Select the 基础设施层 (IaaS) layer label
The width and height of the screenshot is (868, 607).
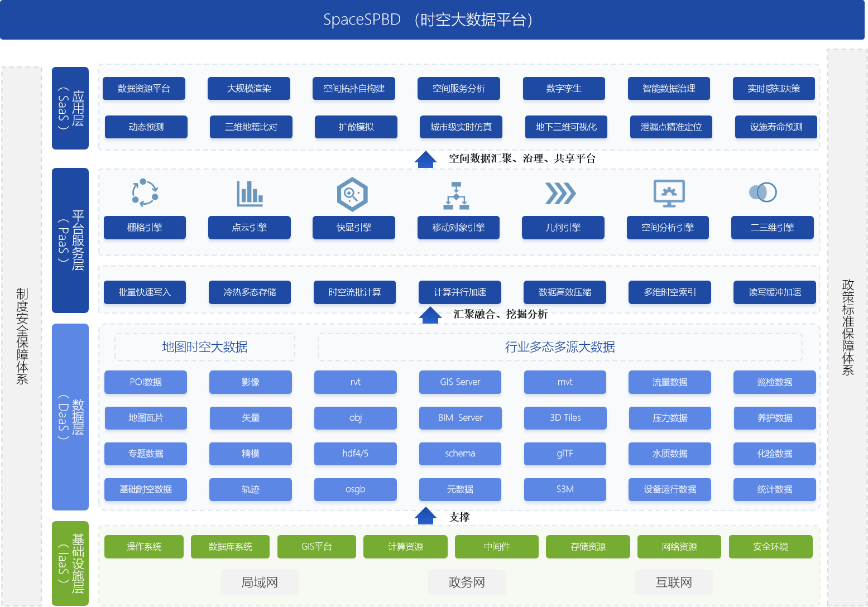pyautogui.click(x=70, y=563)
